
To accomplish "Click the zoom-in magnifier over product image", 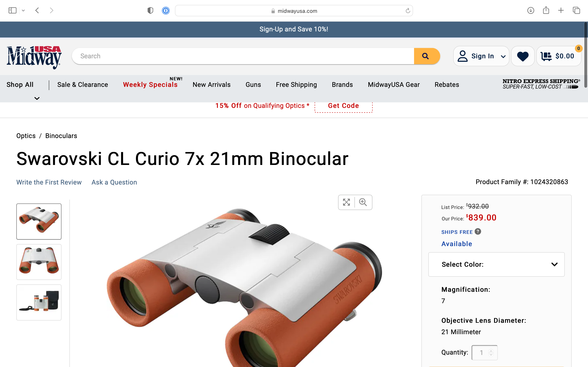I will (363, 202).
